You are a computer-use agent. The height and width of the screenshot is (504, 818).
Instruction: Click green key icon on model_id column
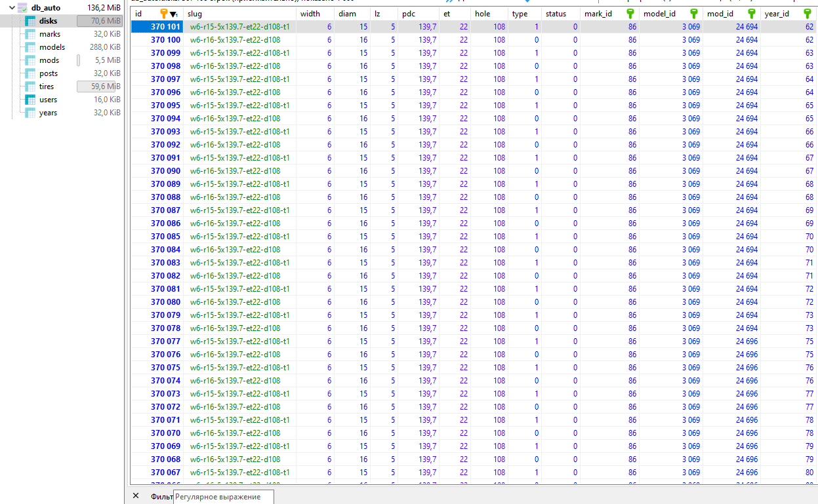694,14
